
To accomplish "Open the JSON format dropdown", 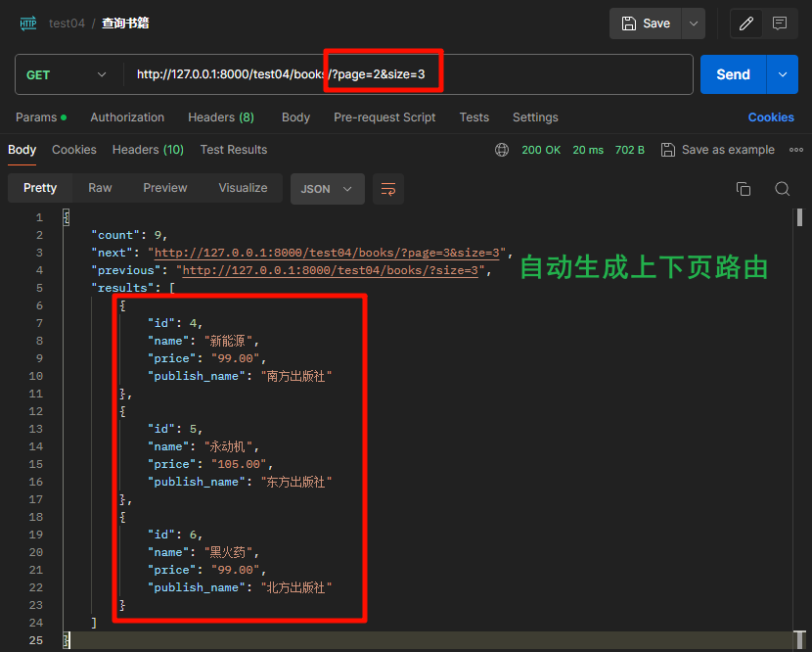I will (327, 187).
